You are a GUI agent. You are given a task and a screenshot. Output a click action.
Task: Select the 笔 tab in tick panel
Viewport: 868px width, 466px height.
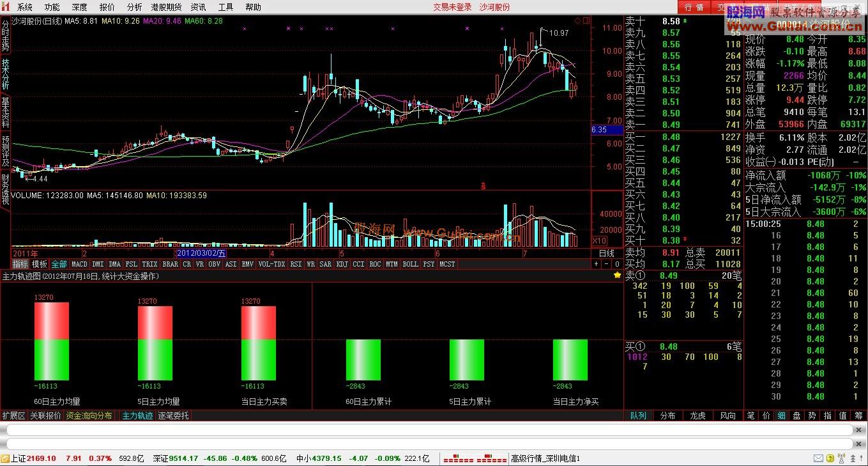pyautogui.click(x=751, y=416)
